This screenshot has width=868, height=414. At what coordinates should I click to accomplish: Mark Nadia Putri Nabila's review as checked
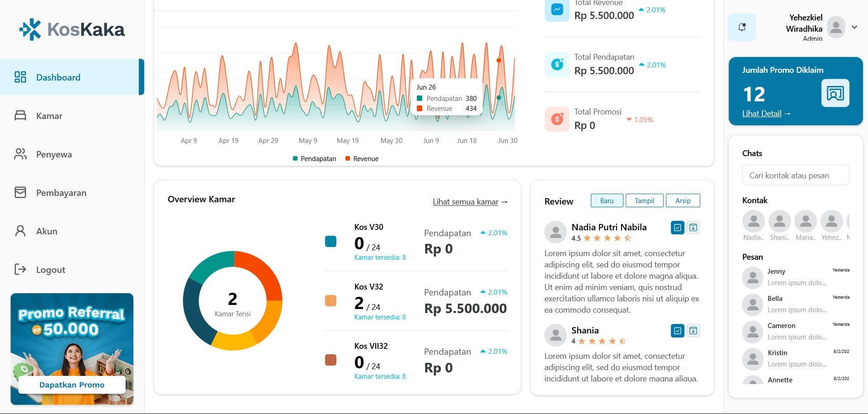pos(677,228)
